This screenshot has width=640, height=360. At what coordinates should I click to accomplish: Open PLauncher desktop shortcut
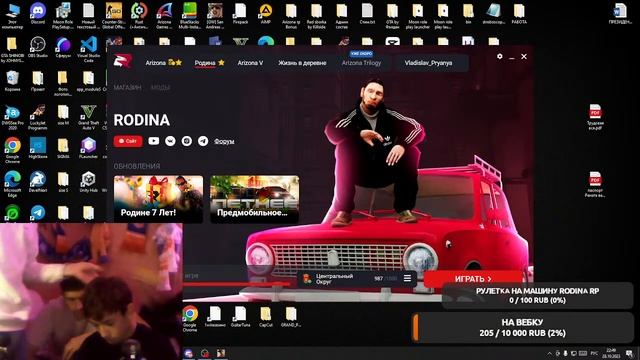[x=88, y=148]
